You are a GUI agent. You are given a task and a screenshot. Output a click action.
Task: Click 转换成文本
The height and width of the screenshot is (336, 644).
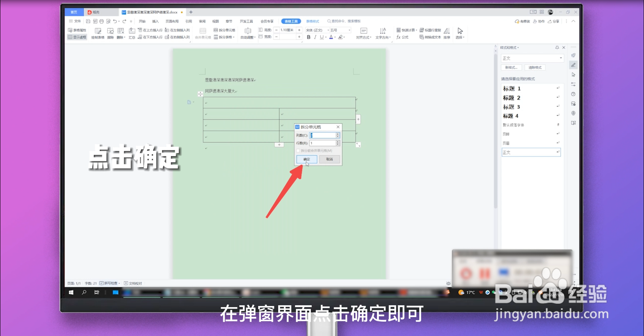coord(430,37)
